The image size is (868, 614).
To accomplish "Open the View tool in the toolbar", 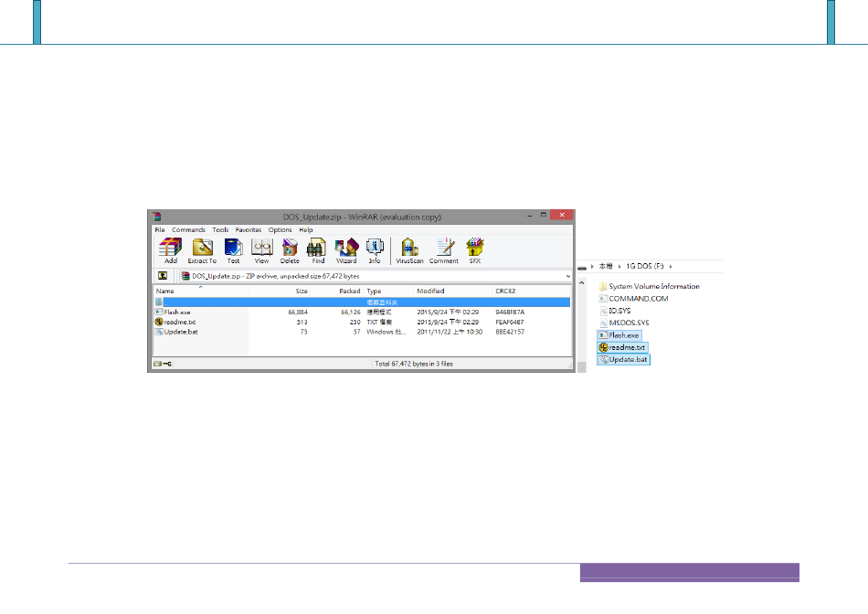I will point(261,250).
